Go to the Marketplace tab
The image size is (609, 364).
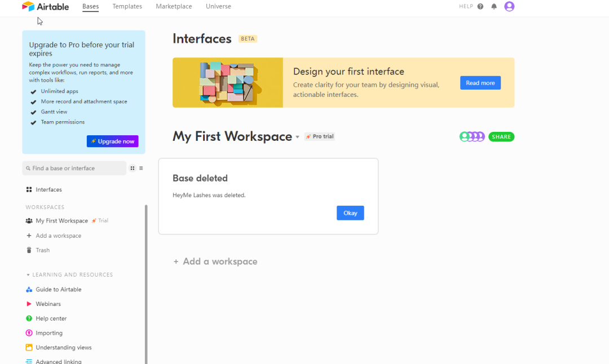point(174,7)
